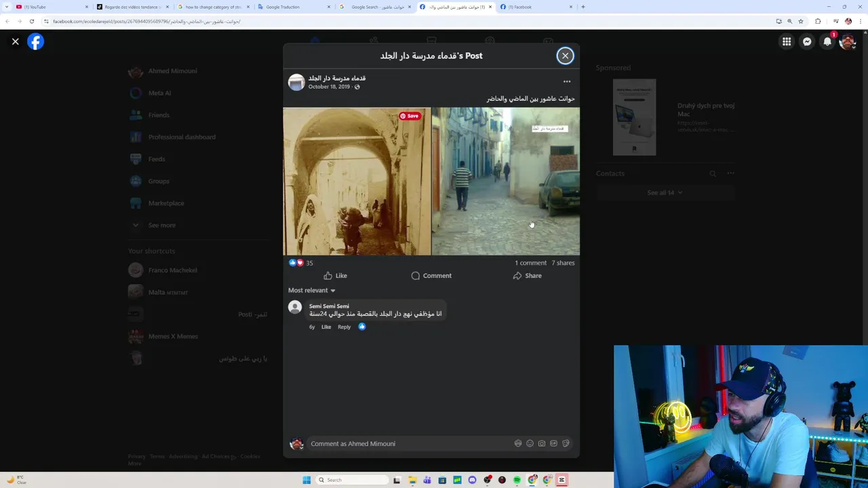Viewport: 868px width, 488px height.
Task: Open Spotify from the taskbar
Action: (517, 480)
